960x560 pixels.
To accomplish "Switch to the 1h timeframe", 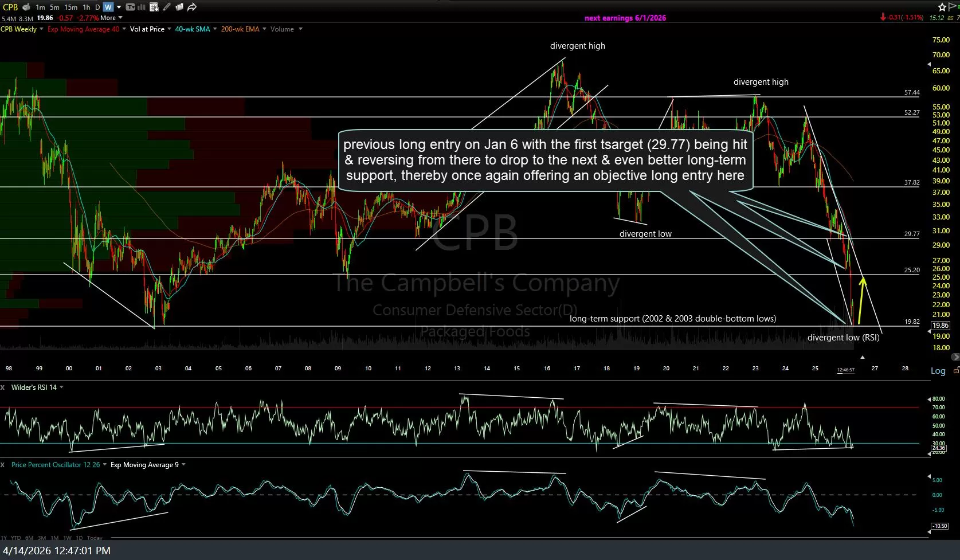I will coord(87,7).
